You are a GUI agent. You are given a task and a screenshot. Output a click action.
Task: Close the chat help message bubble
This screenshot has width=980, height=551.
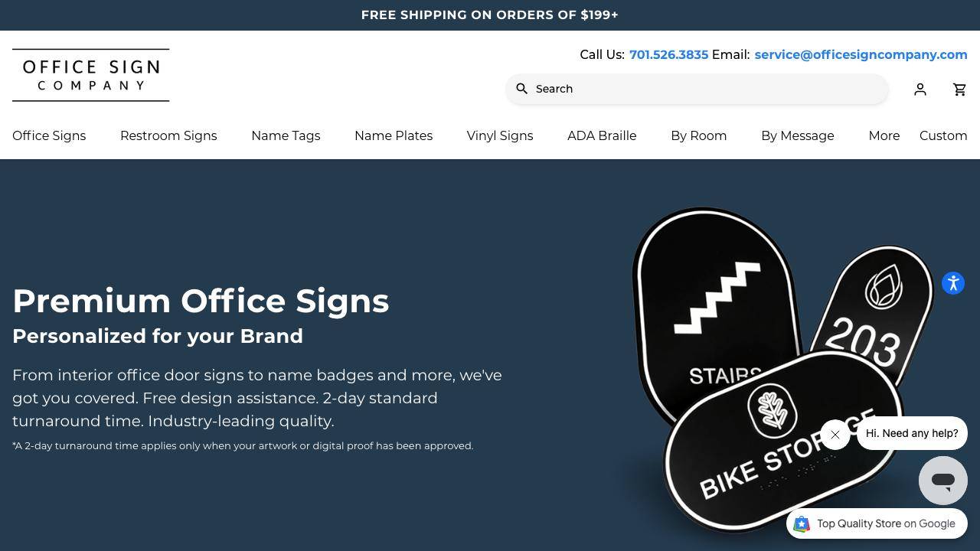(835, 435)
